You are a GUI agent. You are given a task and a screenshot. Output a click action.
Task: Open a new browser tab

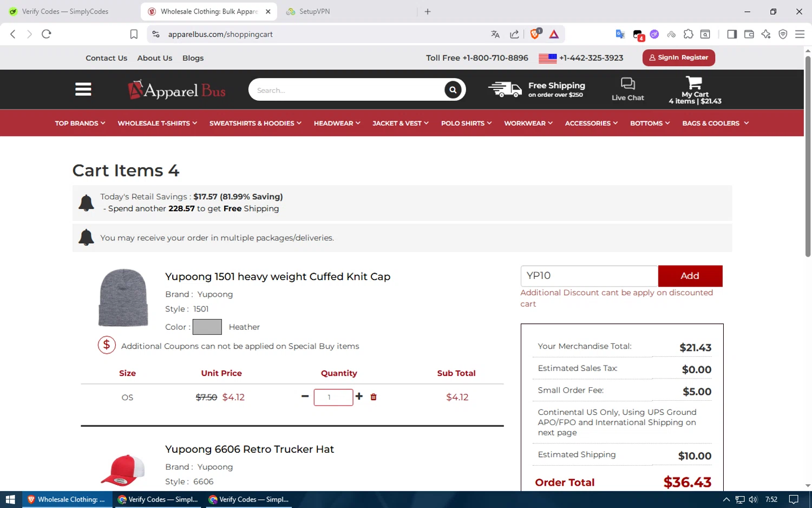[x=428, y=11]
